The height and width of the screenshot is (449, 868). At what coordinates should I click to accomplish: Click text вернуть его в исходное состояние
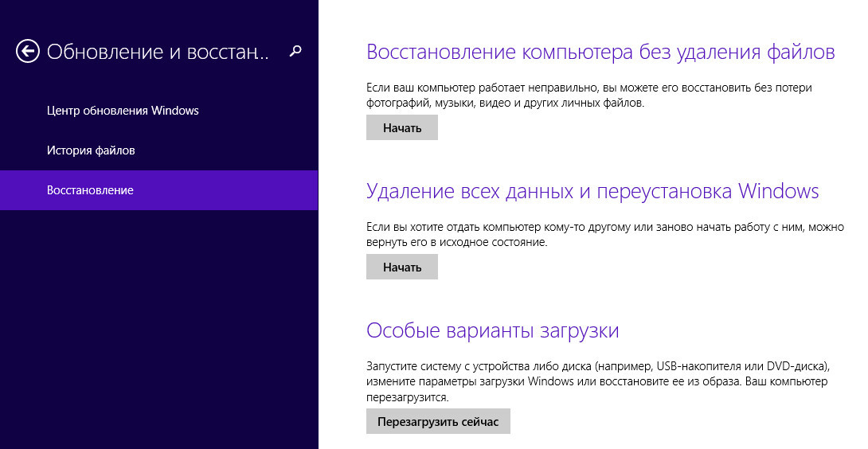pos(456,242)
